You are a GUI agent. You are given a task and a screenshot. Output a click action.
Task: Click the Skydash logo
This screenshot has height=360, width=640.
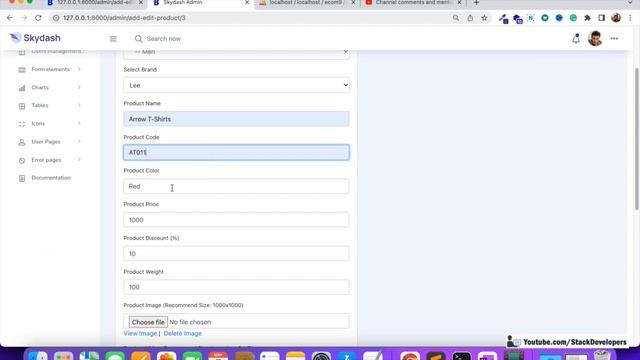(x=35, y=38)
